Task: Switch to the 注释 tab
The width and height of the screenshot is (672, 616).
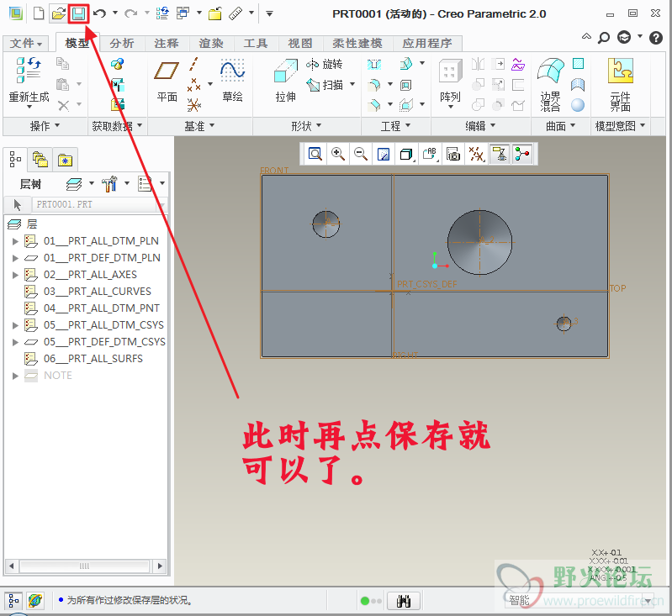Action: (167, 43)
